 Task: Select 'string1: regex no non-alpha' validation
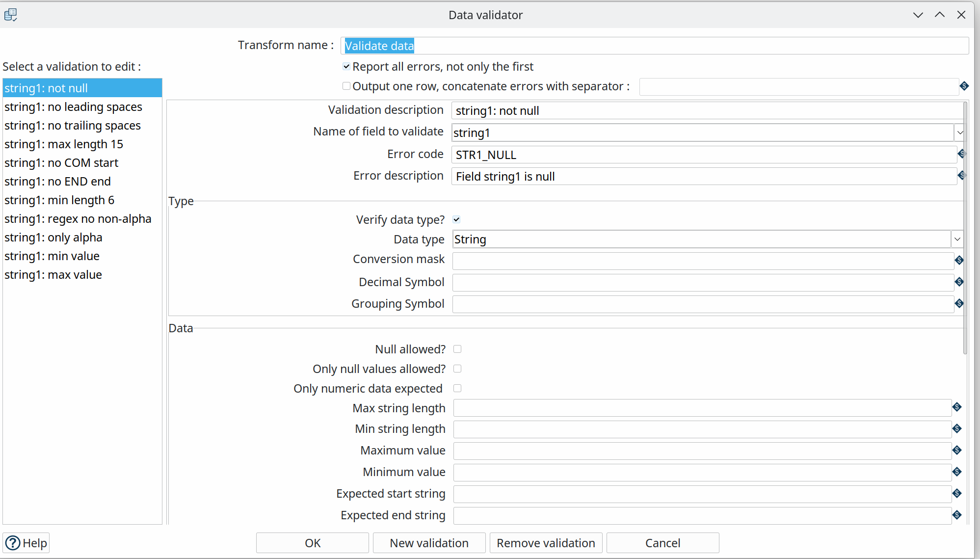[x=78, y=218]
